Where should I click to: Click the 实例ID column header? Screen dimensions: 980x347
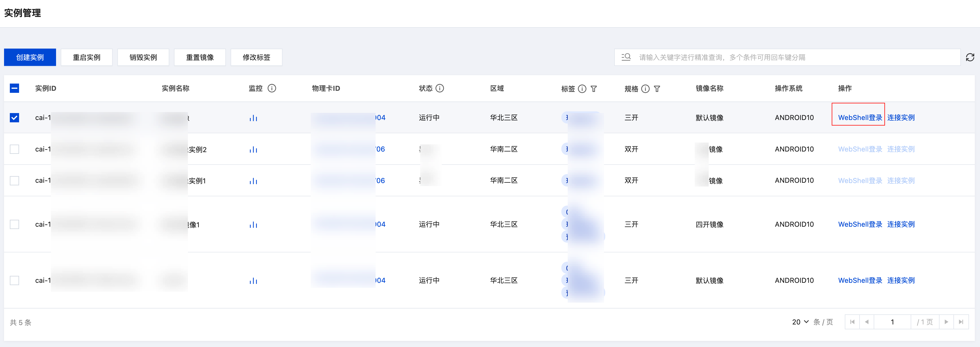[x=46, y=88]
